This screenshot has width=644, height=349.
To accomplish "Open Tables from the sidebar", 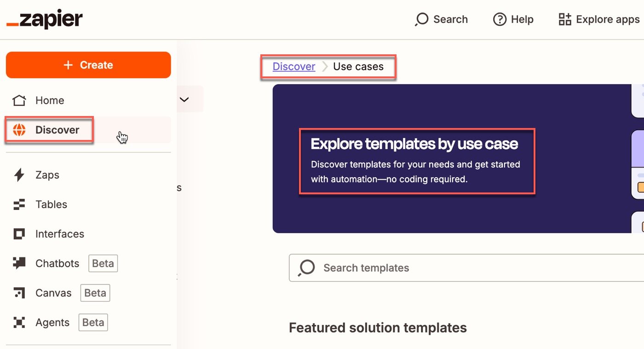I will coord(88,204).
